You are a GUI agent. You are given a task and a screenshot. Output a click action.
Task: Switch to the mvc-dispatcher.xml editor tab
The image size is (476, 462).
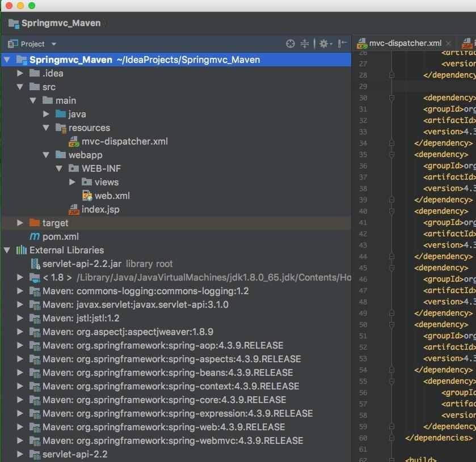(x=405, y=44)
